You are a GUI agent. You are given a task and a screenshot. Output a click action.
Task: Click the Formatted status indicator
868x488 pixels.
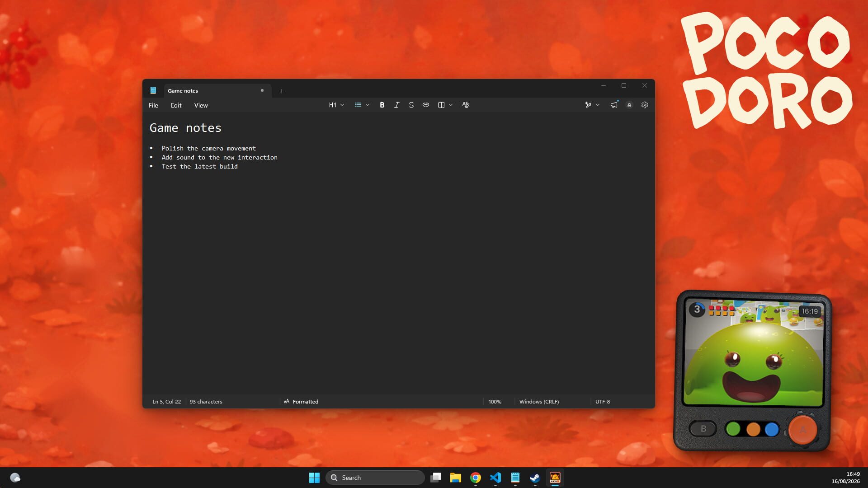301,401
